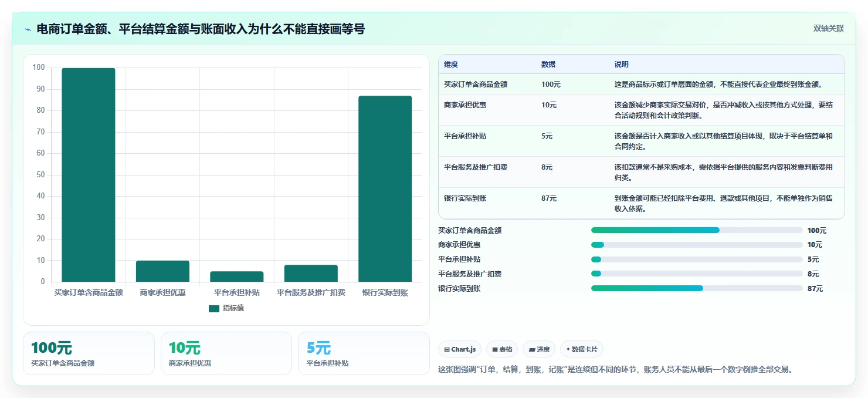The image size is (868, 398).
Task: Click the 8元 label beside progress bar
Action: click(x=813, y=274)
